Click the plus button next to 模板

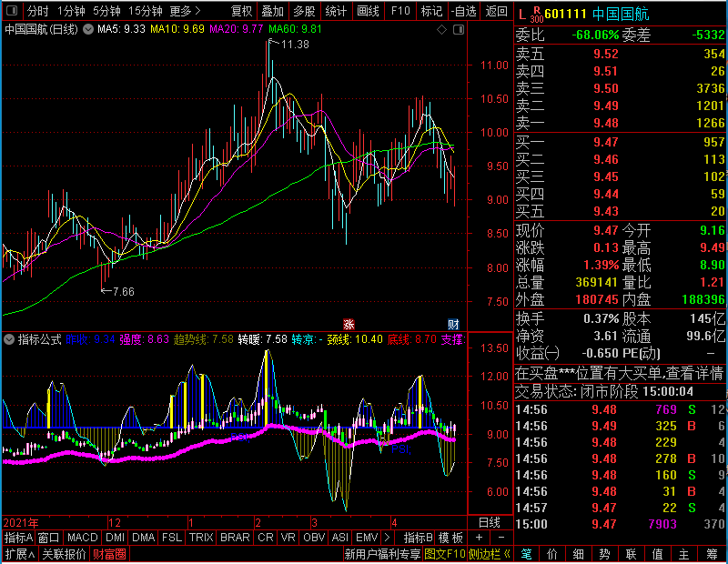tap(479, 537)
